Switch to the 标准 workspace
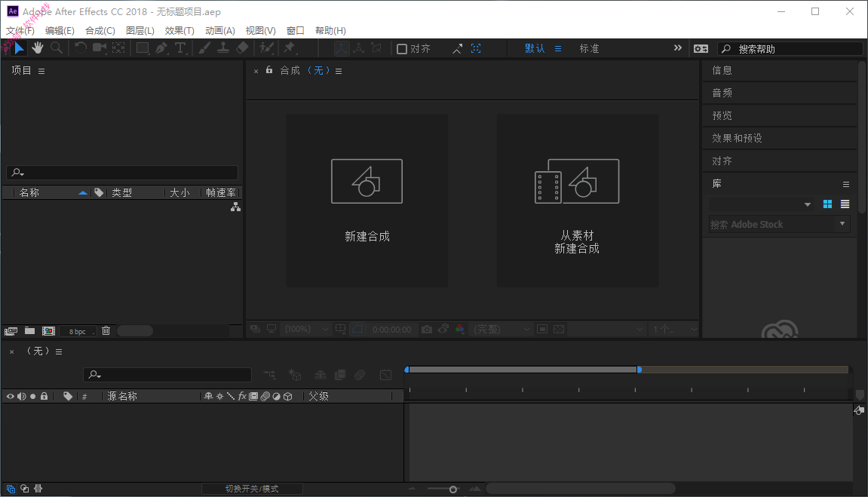868x497 pixels. (589, 49)
